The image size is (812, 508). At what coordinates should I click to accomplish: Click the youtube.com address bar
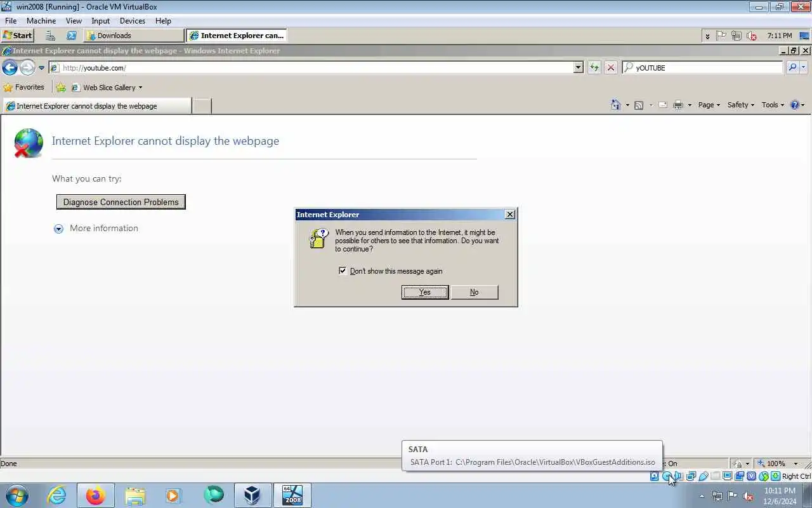point(311,67)
